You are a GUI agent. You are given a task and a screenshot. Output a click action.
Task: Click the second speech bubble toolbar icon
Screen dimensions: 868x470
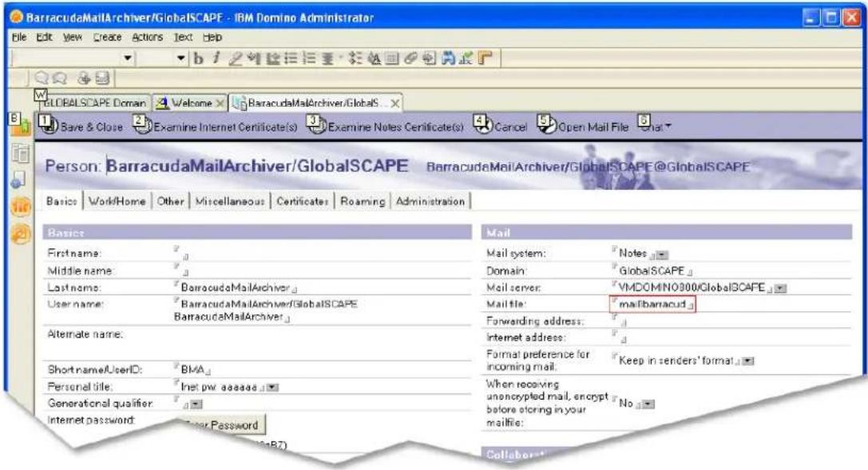[x=59, y=78]
